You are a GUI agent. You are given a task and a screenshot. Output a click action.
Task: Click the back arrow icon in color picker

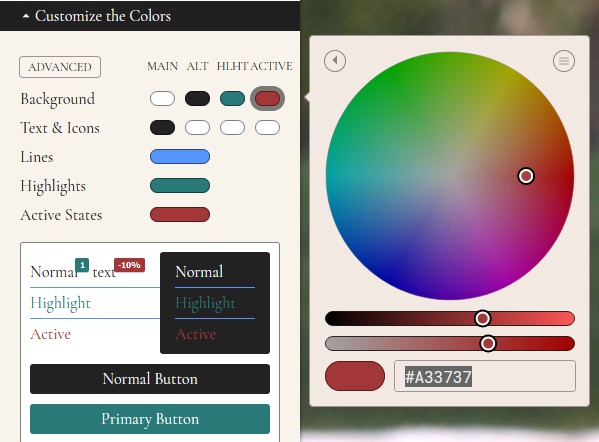click(x=335, y=61)
